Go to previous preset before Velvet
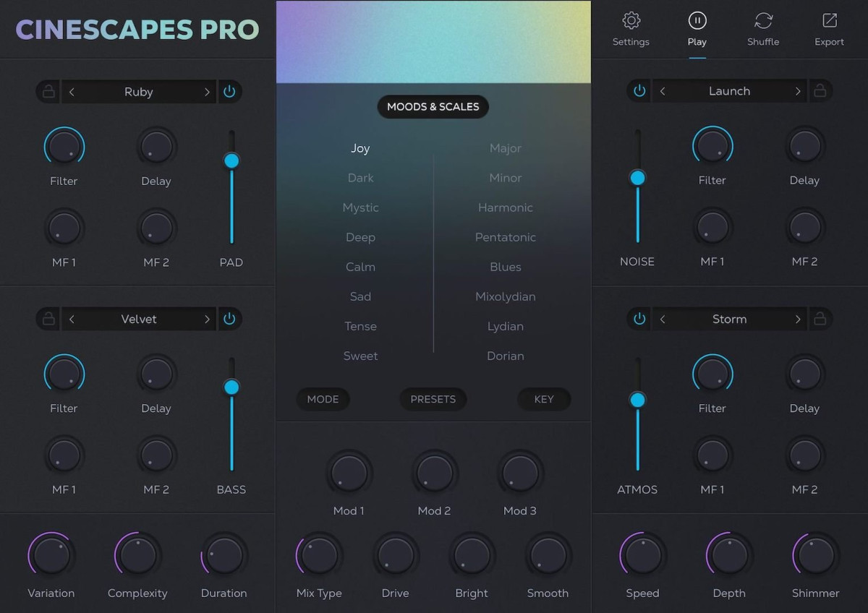The image size is (868, 613). [x=72, y=319]
